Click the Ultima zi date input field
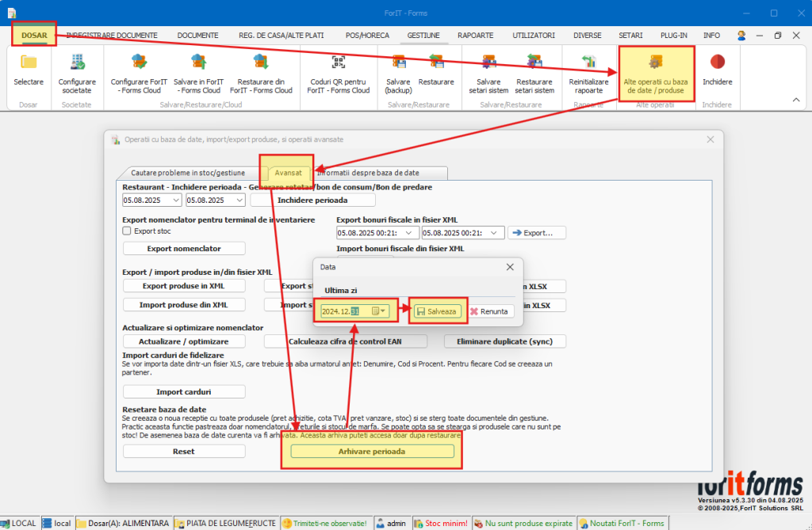Screen dimensions: 812x530 pos(354,311)
